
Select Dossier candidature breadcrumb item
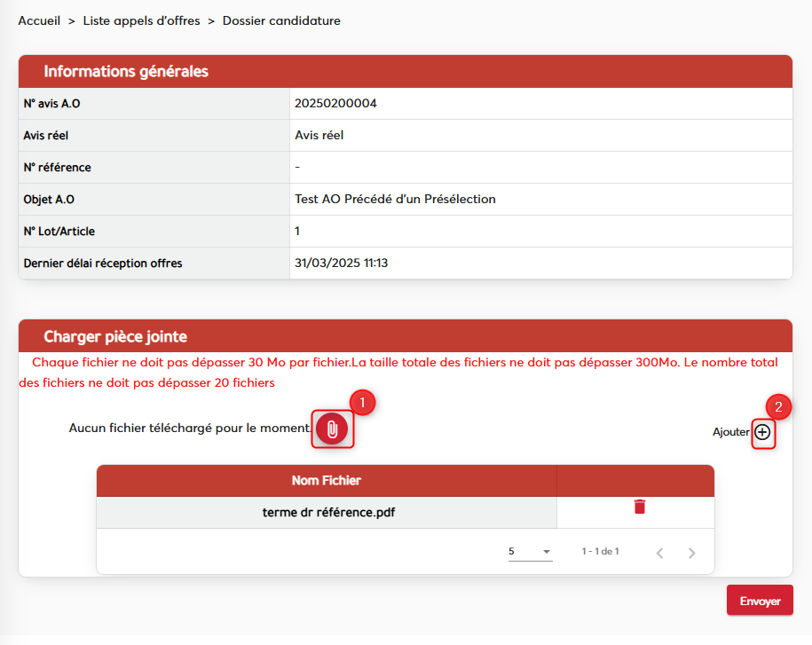tap(281, 20)
